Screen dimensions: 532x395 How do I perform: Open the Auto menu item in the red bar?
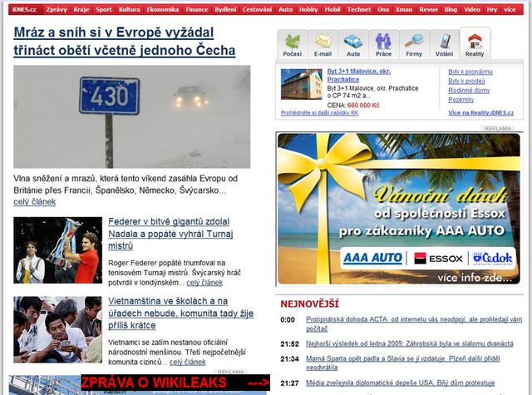tap(285, 9)
